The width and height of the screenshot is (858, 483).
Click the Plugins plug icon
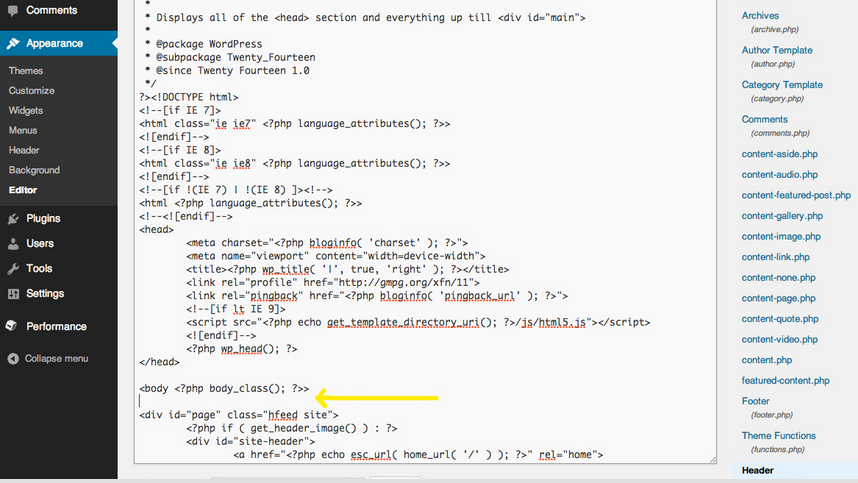click(x=13, y=219)
